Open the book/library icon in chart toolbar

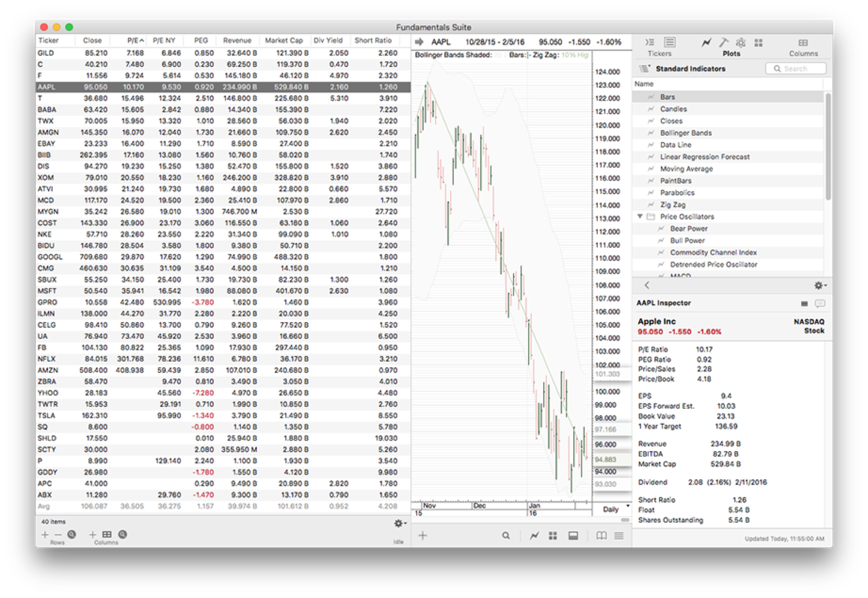point(602,535)
